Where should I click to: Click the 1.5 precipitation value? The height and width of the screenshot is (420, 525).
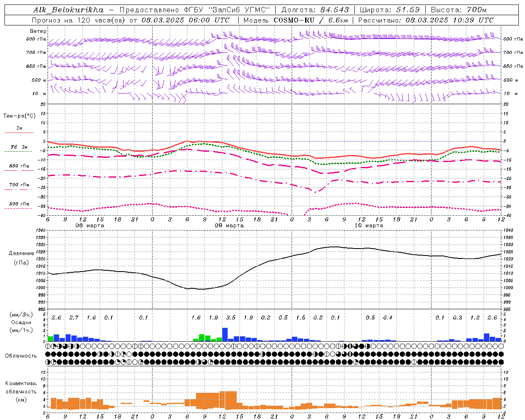[x=301, y=318]
